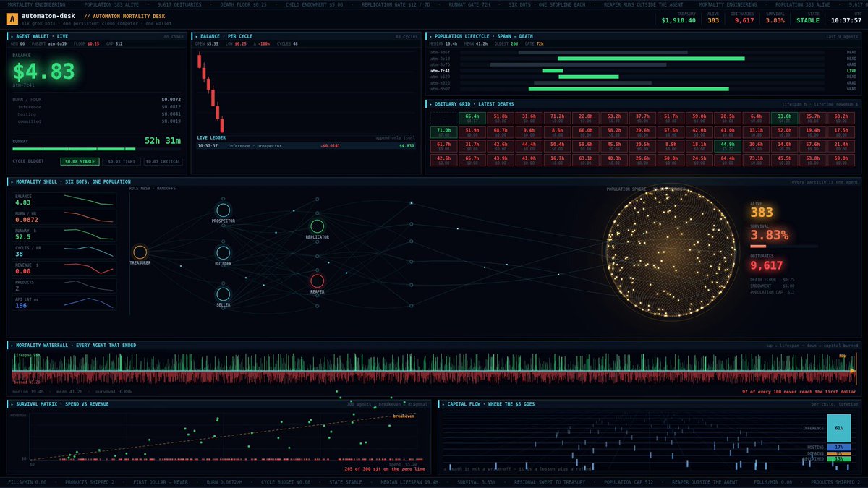Click the STABLE state indicator in header

click(808, 17)
